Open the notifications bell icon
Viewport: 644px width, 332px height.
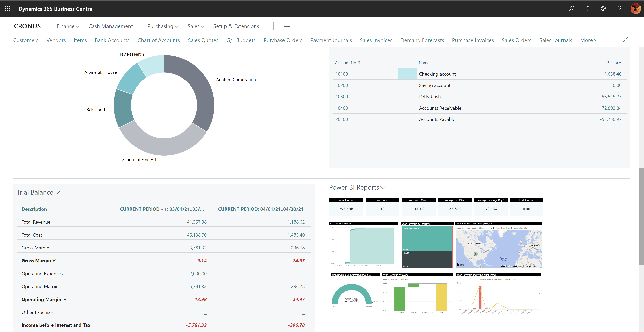point(587,9)
